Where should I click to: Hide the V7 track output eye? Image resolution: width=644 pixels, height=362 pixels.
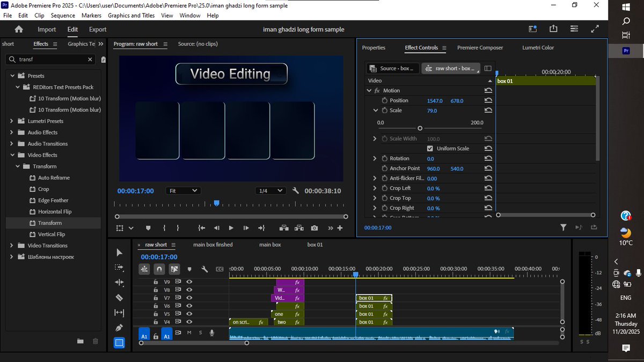tap(188, 298)
